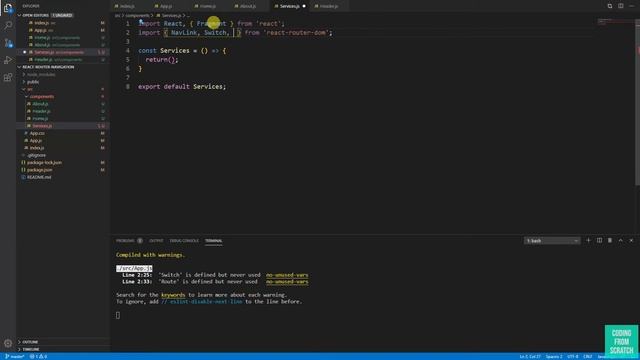Split the editor to the right

pyautogui.click(x=620, y=6)
